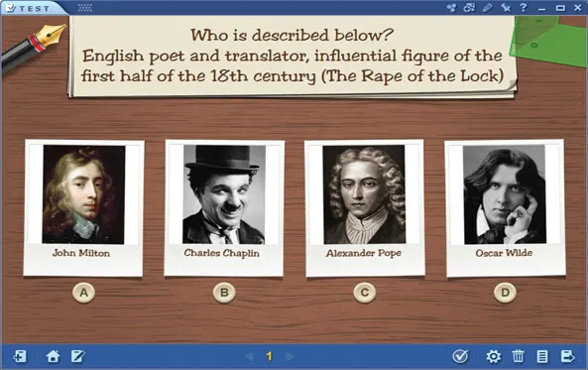Image resolution: width=588 pixels, height=370 pixels.
Task: Select answer option A
Action: (x=83, y=293)
